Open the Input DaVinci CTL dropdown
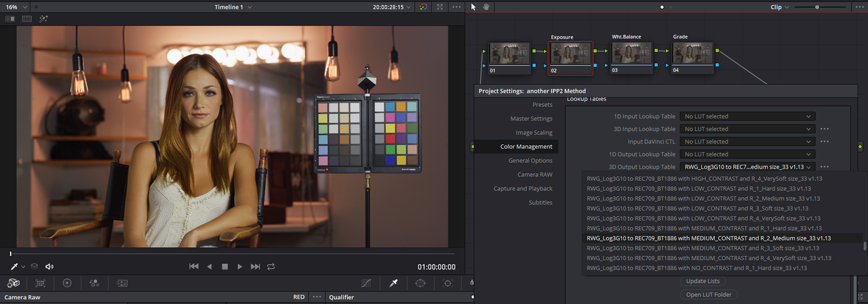This screenshot has height=304, width=868. click(747, 142)
